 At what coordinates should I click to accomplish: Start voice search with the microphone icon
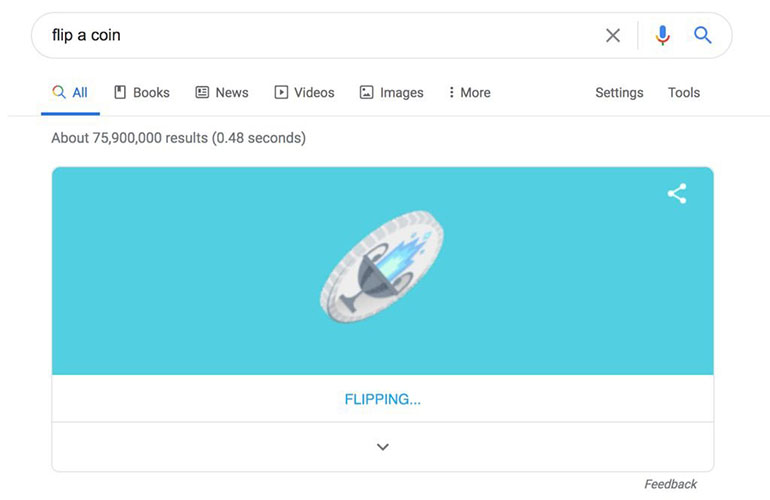coord(662,35)
